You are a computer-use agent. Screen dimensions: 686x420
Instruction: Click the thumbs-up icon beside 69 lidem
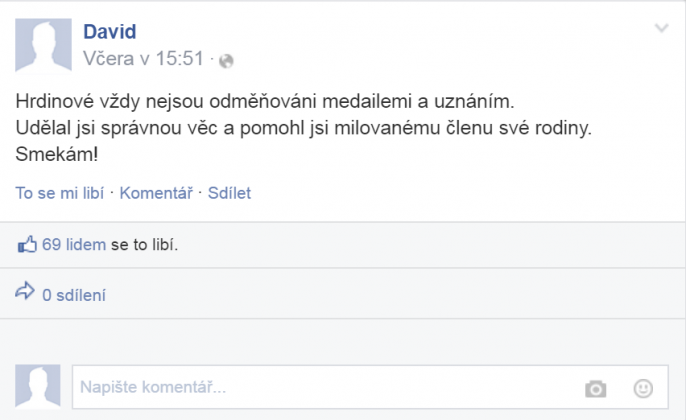[x=28, y=243]
